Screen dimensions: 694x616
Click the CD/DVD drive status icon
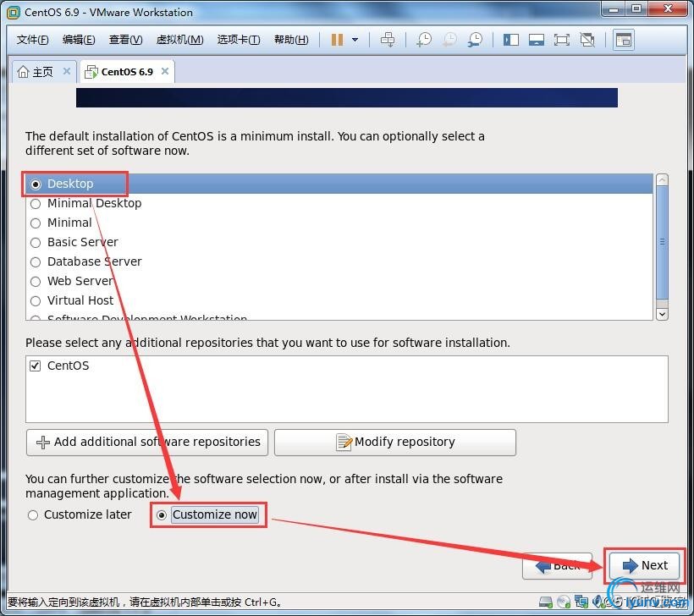click(x=564, y=602)
